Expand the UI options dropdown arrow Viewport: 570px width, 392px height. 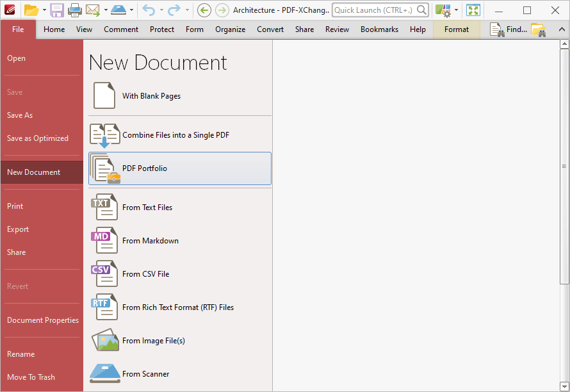[456, 10]
